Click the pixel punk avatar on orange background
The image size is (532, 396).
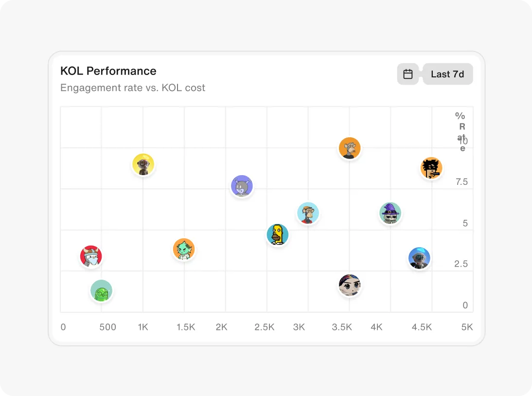[x=431, y=168]
